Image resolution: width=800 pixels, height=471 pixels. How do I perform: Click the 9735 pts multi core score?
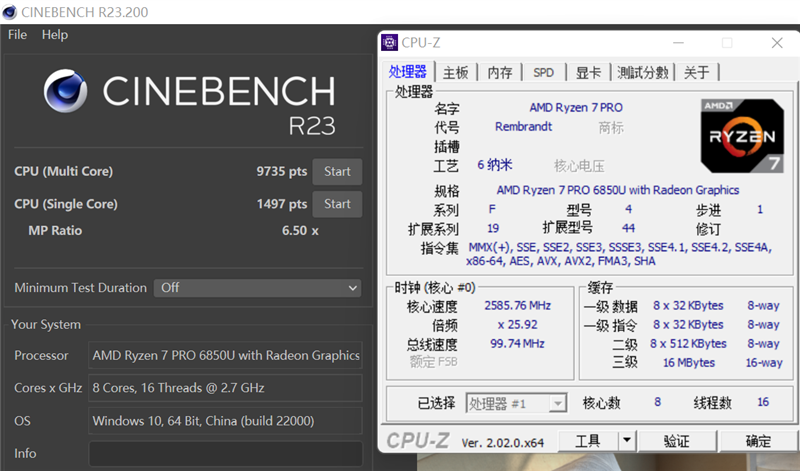(282, 171)
